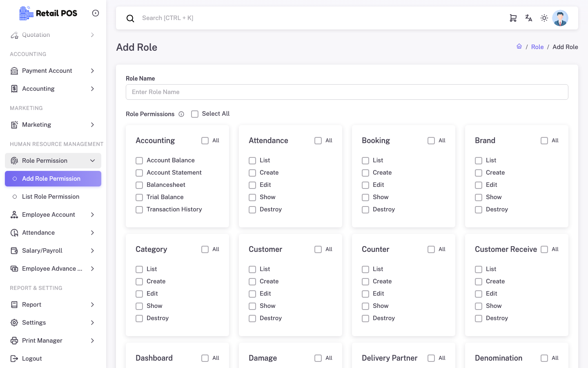Image resolution: width=588 pixels, height=368 pixels.
Task: Click the Logout link text
Action: (x=32, y=359)
